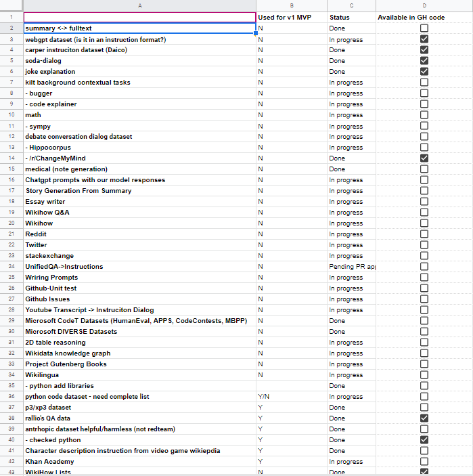Select the '- python add libraries' cell
The width and height of the screenshot is (473, 476).
[x=139, y=385]
